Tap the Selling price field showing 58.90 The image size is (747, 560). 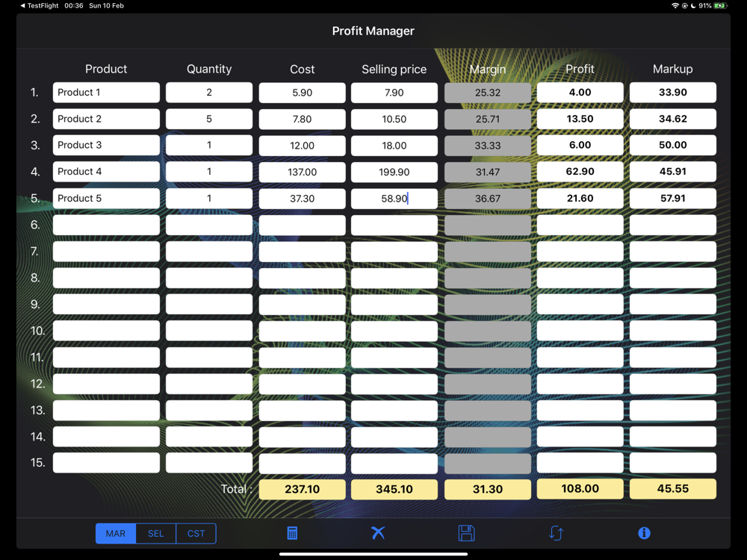[394, 199]
